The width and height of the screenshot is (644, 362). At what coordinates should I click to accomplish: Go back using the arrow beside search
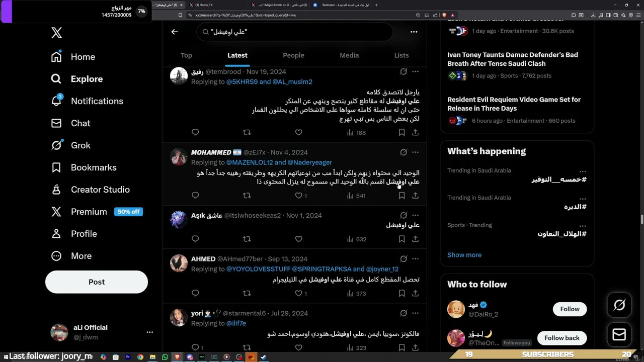175,32
